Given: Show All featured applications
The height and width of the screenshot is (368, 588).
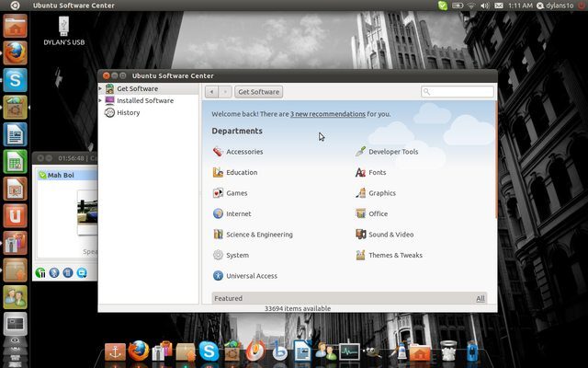Looking at the screenshot, I should [x=481, y=298].
